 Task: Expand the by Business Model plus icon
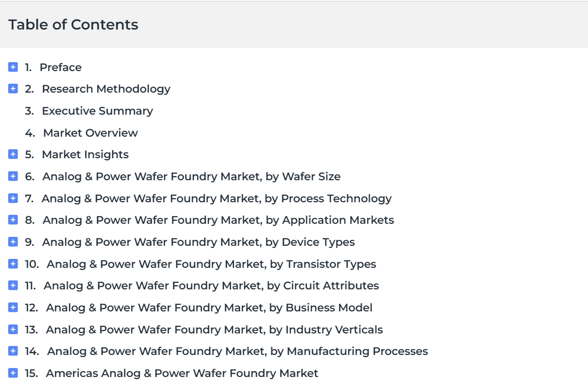[13, 308]
